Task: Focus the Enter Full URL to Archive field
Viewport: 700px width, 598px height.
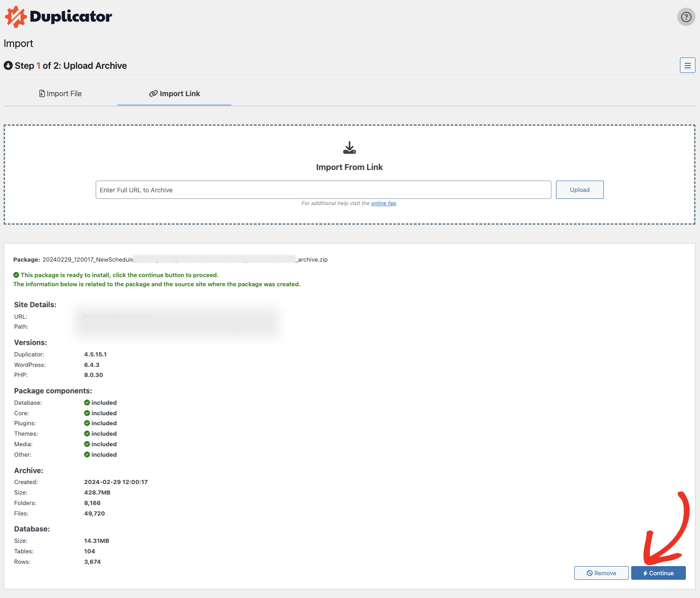Action: point(324,190)
